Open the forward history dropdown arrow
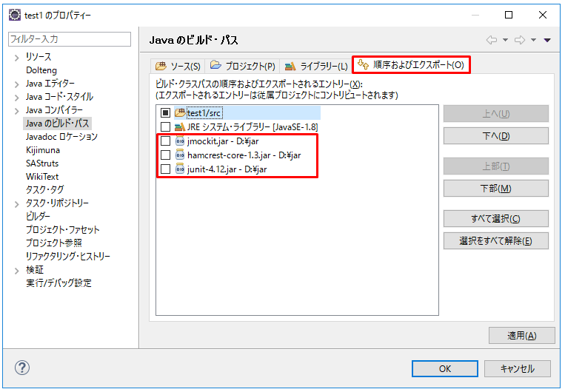565x392 pixels. 533,40
